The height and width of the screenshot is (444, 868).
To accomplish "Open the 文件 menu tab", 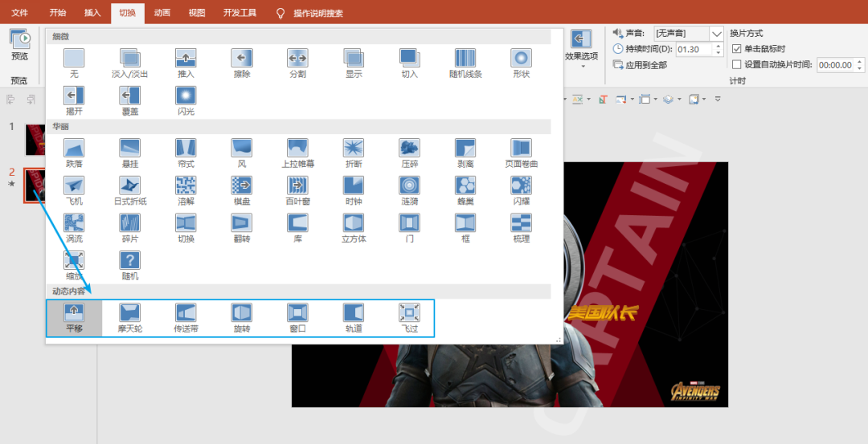I will (20, 12).
